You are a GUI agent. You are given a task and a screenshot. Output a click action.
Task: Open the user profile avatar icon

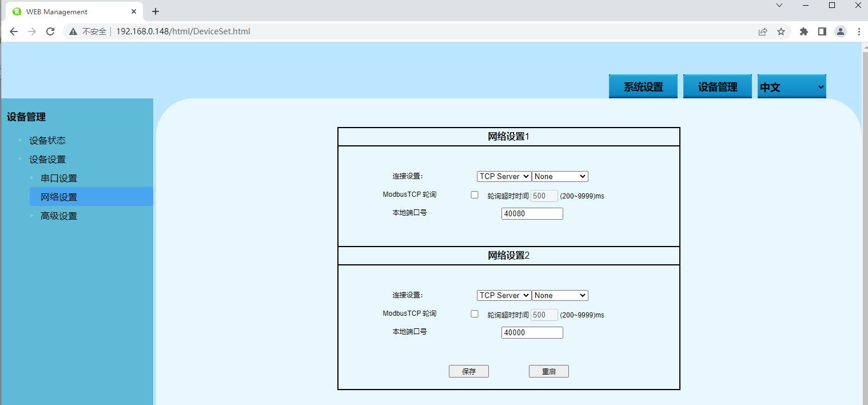pyautogui.click(x=840, y=31)
